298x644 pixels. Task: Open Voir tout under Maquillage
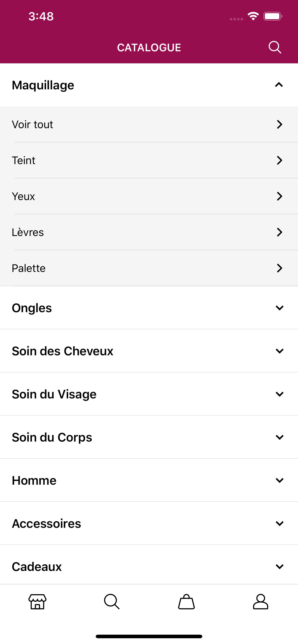(149, 124)
